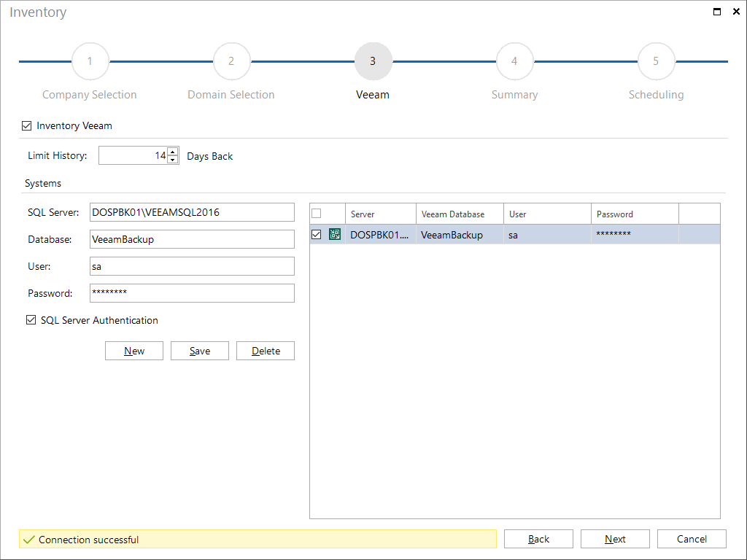747x560 pixels.
Task: Click the green checkmark status icon
Action: coord(29,540)
